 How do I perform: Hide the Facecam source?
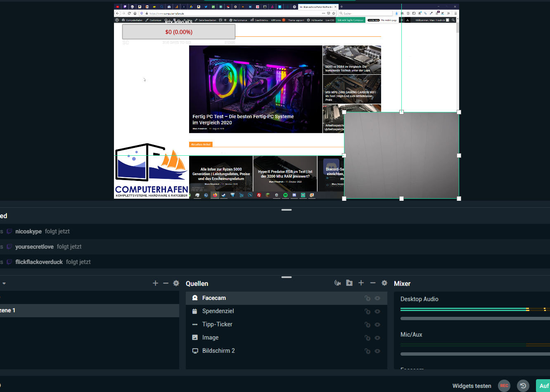pos(377,298)
